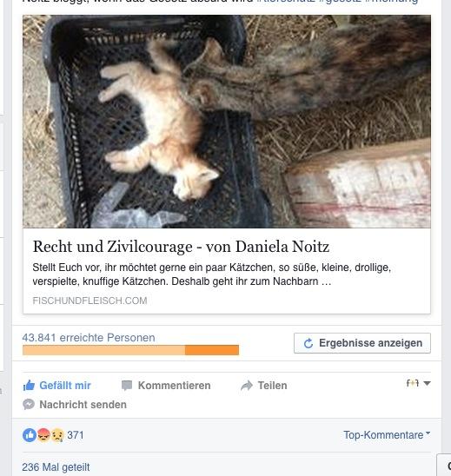This screenshot has width=451, height=476.
Task: Click the 43.841 erreichte Personen link
Action: click(x=89, y=338)
